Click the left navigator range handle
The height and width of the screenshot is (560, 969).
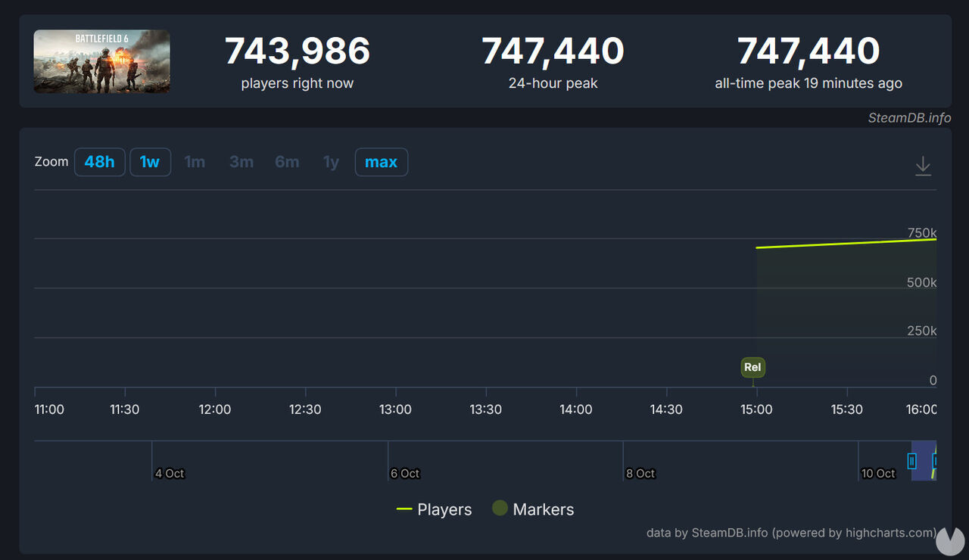[911, 460]
